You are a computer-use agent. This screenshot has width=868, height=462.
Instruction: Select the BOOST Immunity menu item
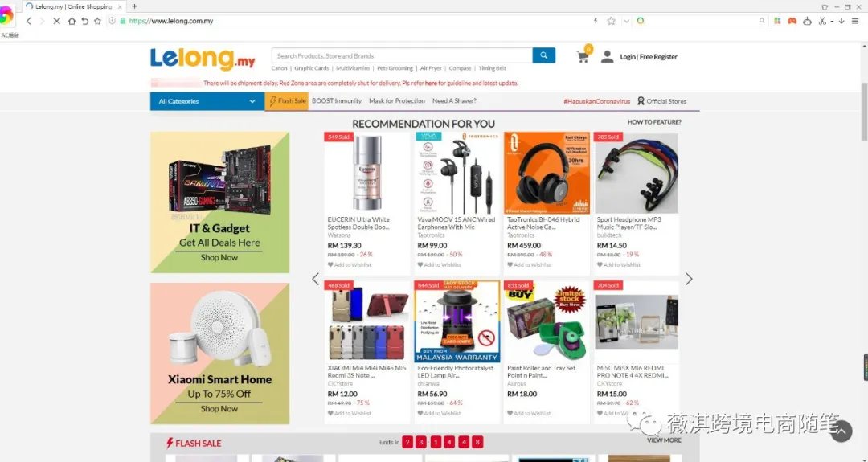point(337,100)
